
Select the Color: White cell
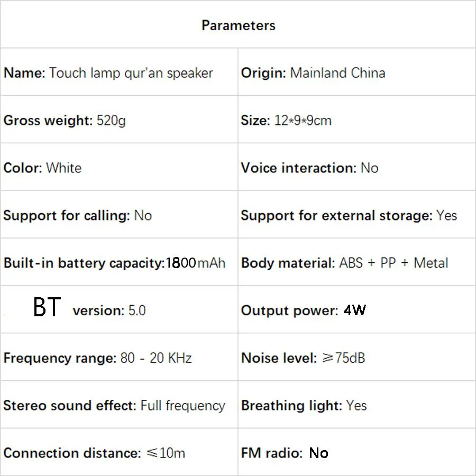42,168
